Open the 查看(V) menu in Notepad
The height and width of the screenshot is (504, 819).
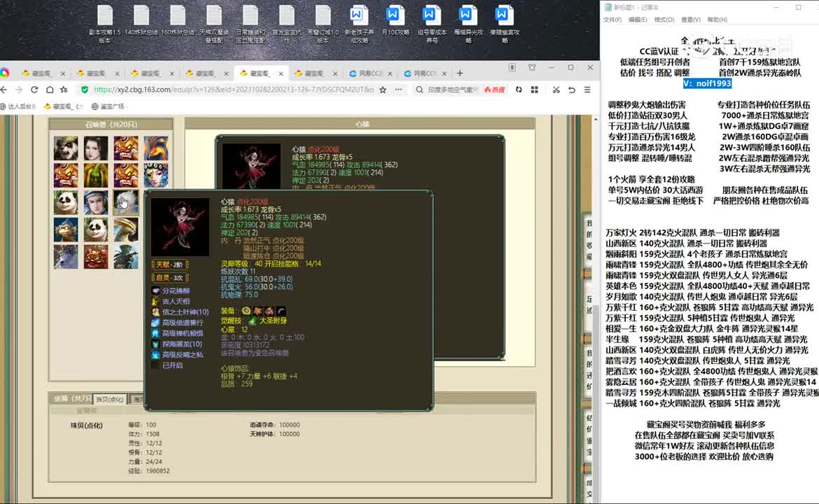click(x=690, y=20)
